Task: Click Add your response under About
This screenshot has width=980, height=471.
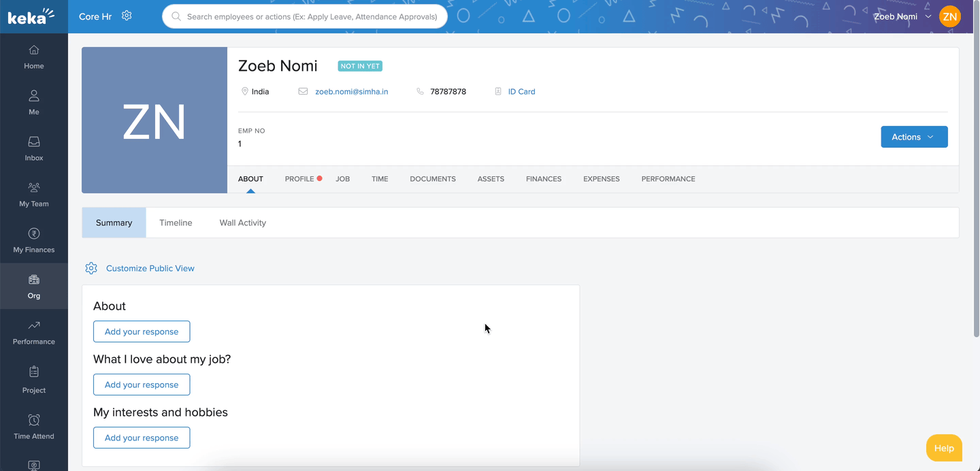Action: (x=142, y=331)
